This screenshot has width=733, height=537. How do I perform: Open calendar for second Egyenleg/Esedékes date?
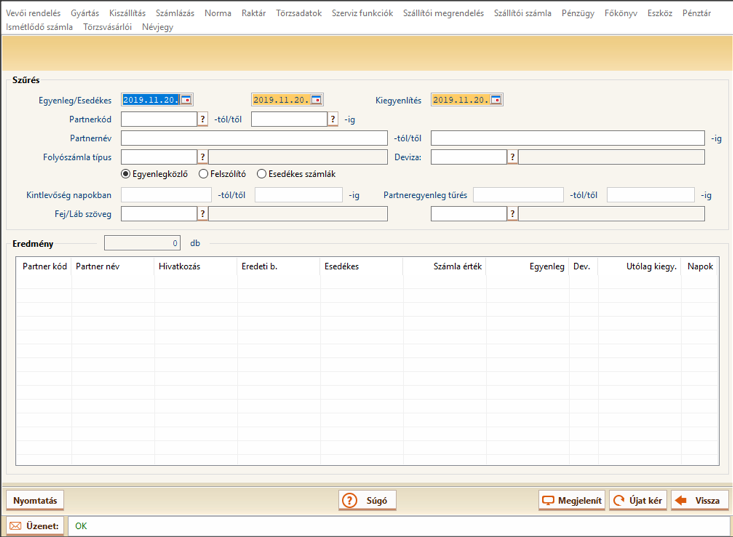pyautogui.click(x=316, y=100)
